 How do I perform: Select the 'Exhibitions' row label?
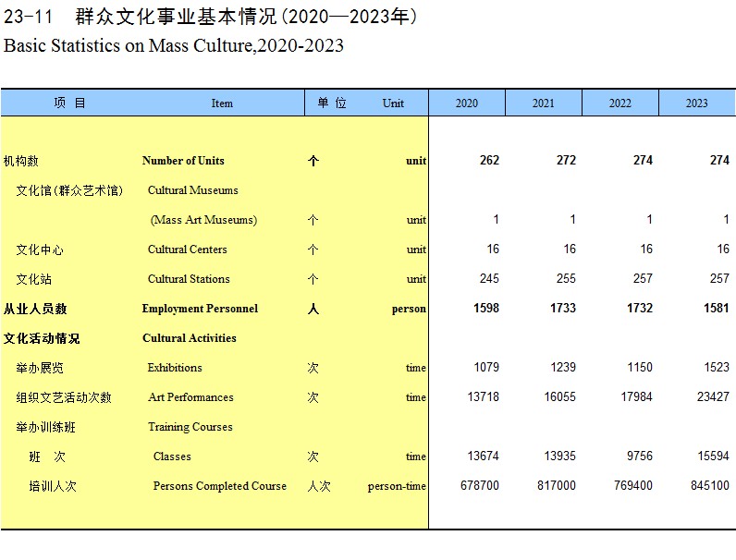tap(175, 368)
